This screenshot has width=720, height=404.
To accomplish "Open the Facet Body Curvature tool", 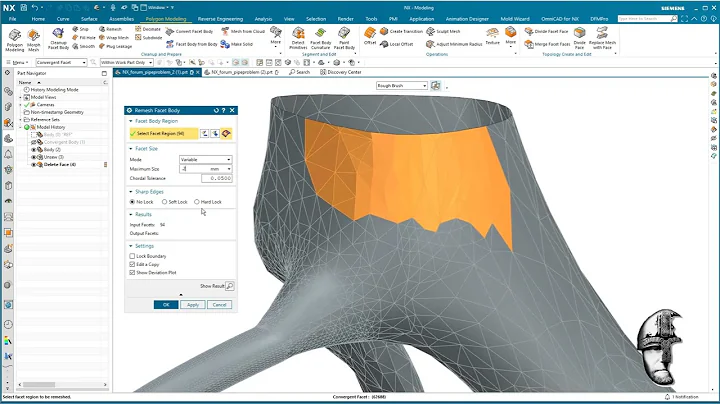I will point(320,38).
